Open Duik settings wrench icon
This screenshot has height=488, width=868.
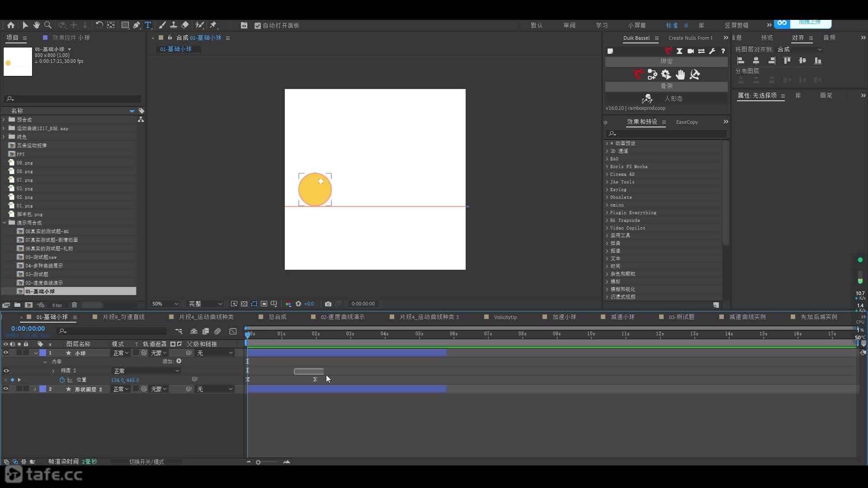[x=712, y=51]
